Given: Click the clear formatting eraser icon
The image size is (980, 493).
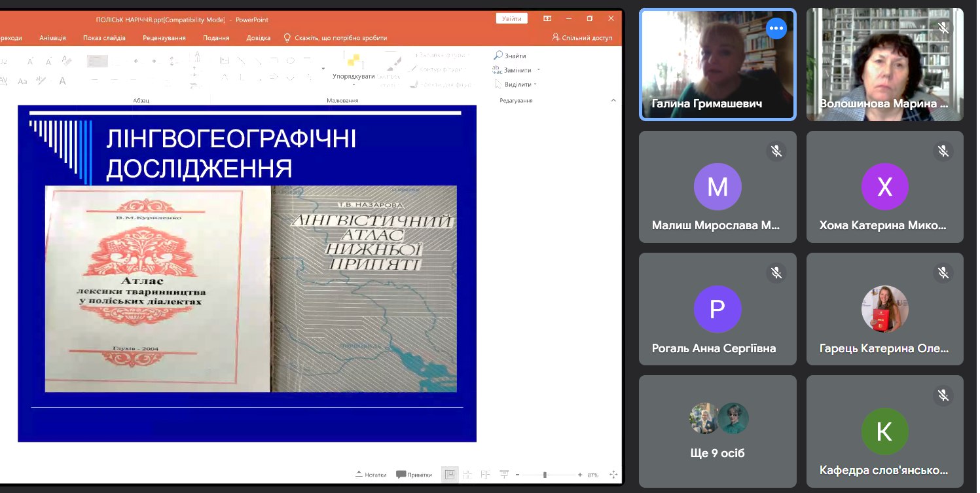Looking at the screenshot, I should click(66, 61).
